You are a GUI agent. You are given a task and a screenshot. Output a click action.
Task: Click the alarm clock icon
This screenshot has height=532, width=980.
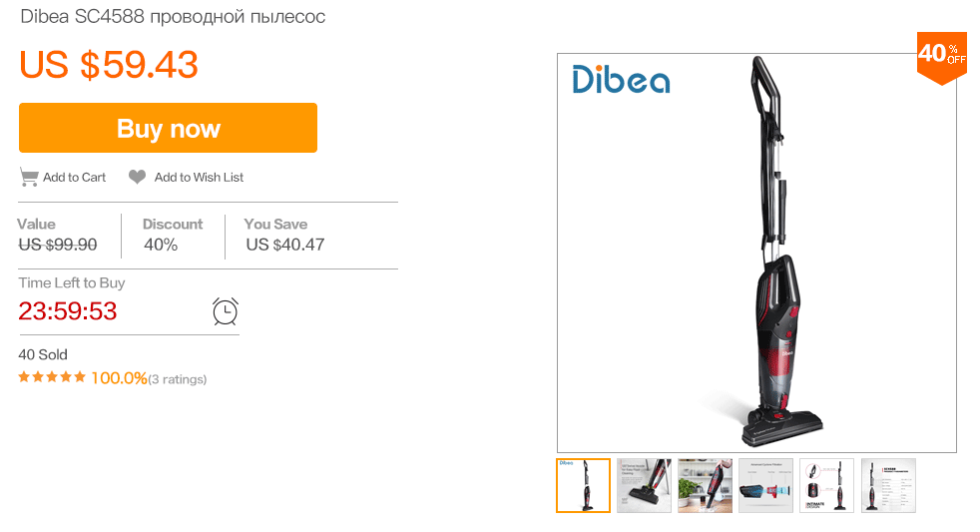[226, 311]
